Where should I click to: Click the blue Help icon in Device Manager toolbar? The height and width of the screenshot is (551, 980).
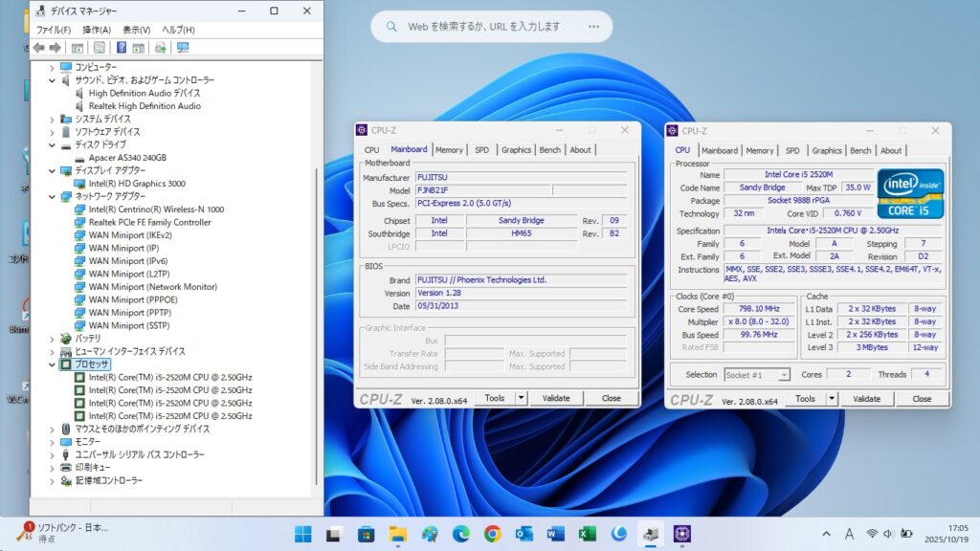[122, 47]
